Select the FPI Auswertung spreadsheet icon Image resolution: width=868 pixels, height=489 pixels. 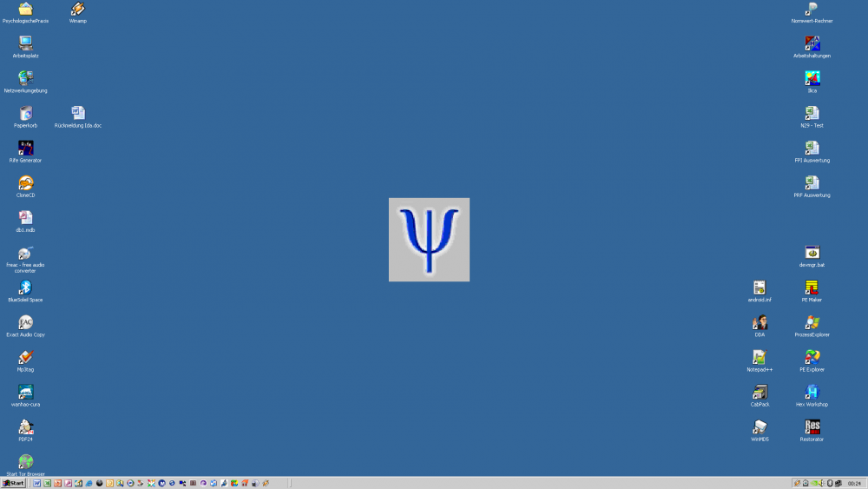(x=812, y=152)
